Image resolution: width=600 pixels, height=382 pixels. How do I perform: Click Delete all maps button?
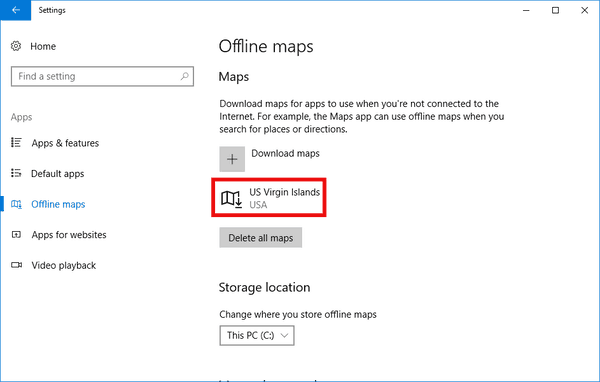[261, 238]
